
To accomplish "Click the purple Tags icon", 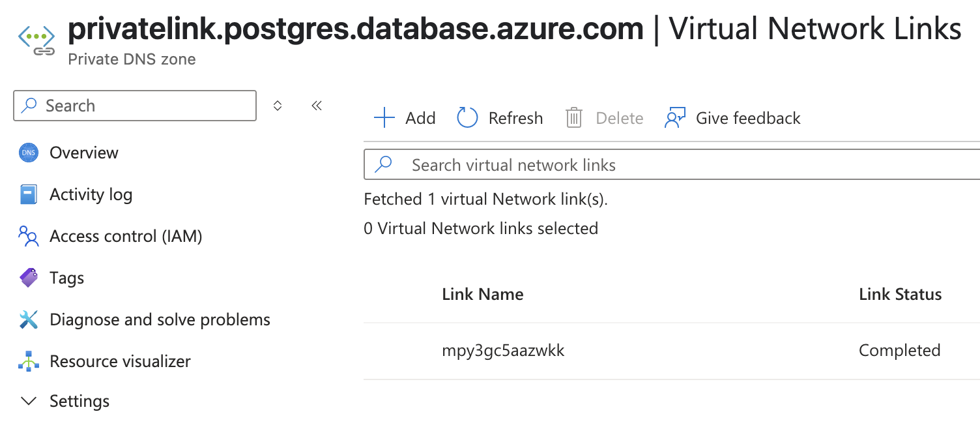I will [29, 278].
